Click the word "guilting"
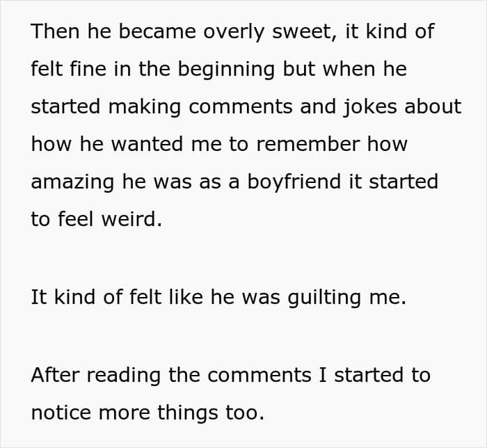The width and height of the screenshot is (487, 448). pyautogui.click(x=334, y=297)
